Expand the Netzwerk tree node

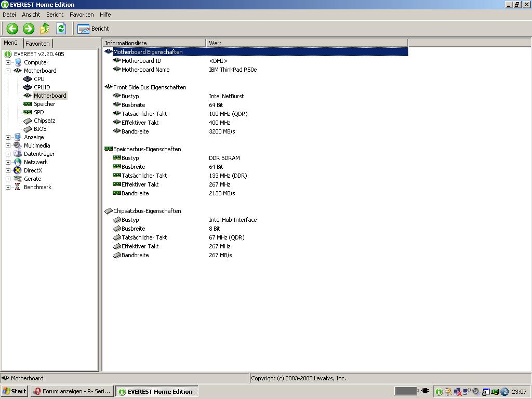click(8, 162)
